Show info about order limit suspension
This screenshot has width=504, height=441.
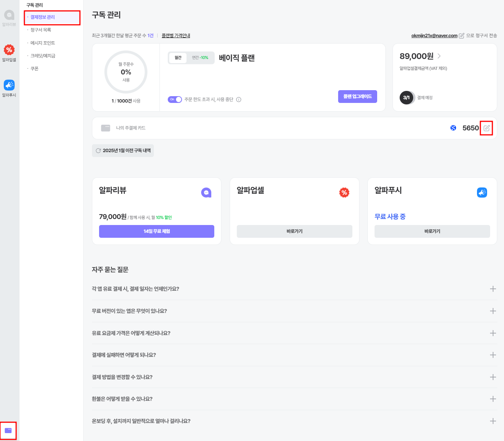[x=239, y=100]
